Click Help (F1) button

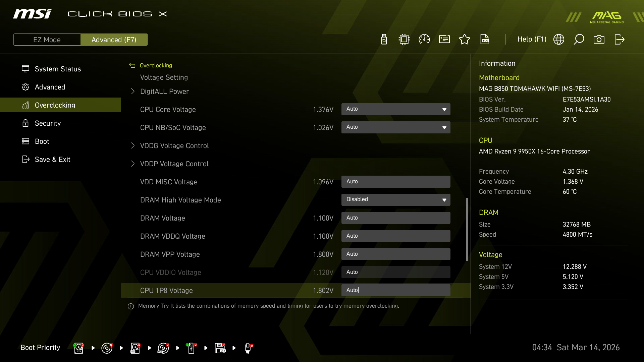(532, 40)
